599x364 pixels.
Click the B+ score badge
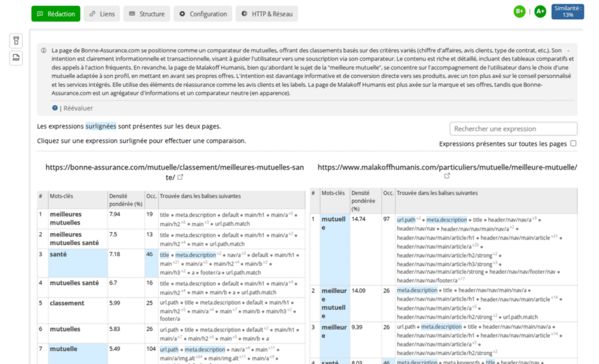[x=519, y=11]
